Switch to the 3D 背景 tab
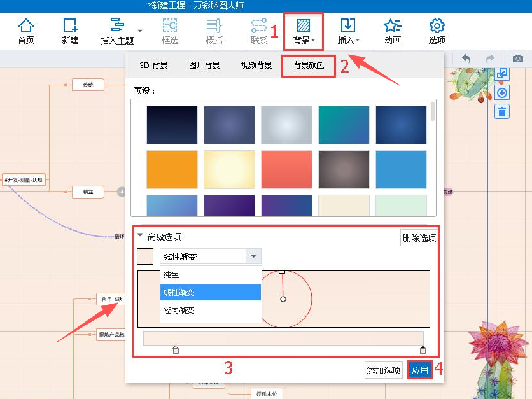The width and height of the screenshot is (532, 399). point(153,65)
